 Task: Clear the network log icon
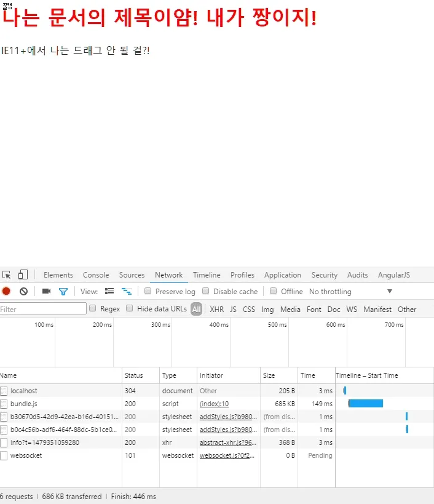[23, 292]
